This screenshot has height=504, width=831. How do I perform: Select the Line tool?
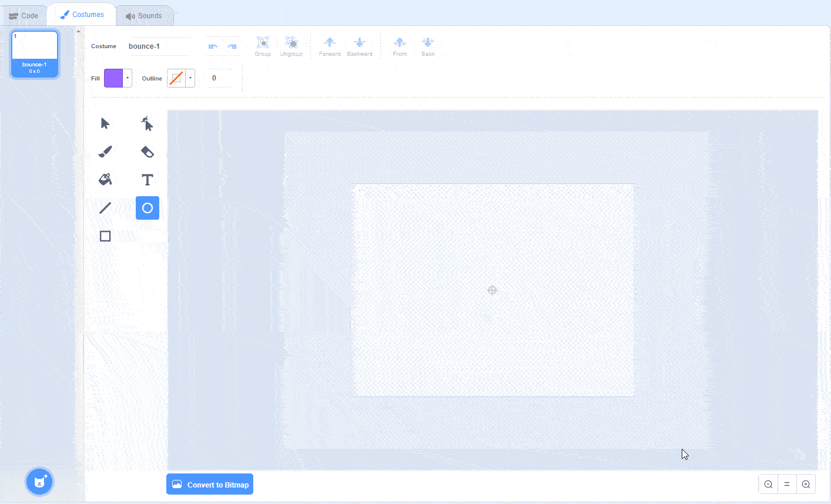point(105,207)
